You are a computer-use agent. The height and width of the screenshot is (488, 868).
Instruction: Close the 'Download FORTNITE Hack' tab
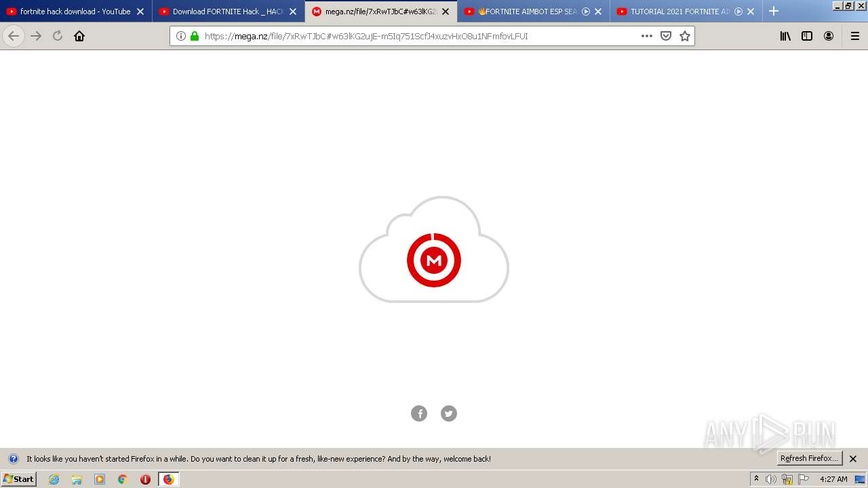293,12
